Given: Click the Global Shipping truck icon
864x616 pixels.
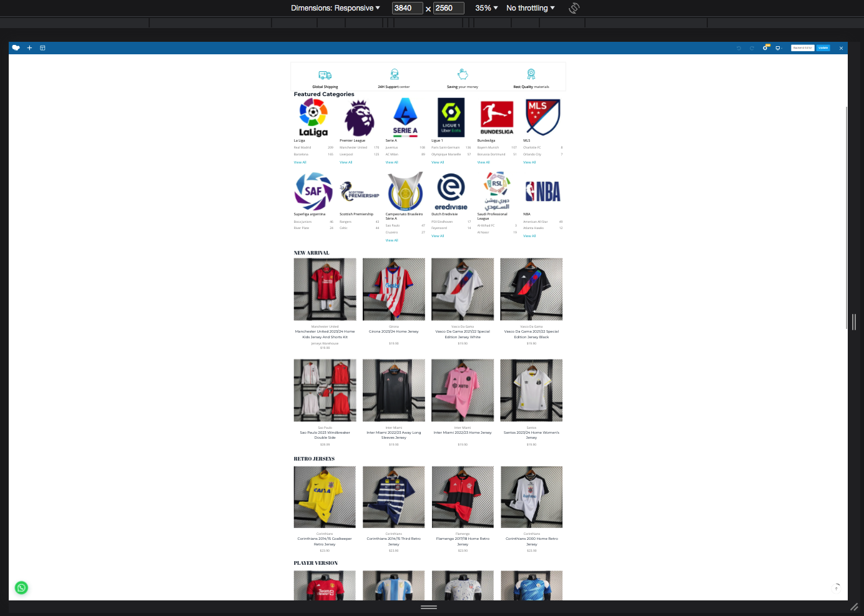Looking at the screenshot, I should tap(325, 75).
